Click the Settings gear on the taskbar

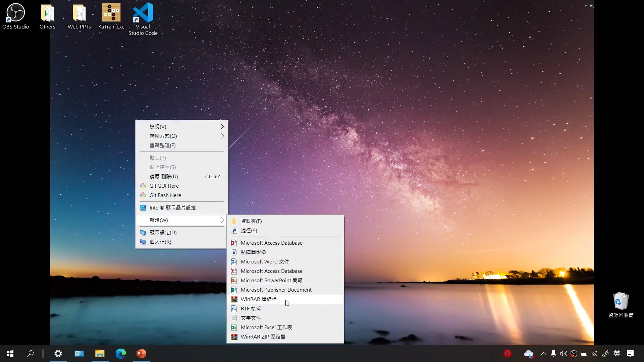pyautogui.click(x=58, y=353)
